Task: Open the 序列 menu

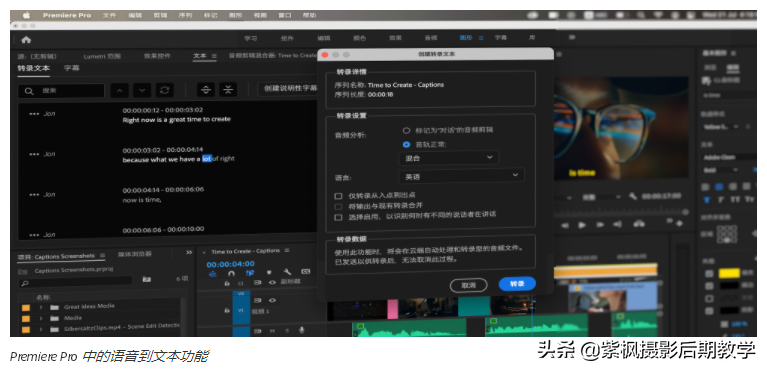Action: tap(185, 15)
